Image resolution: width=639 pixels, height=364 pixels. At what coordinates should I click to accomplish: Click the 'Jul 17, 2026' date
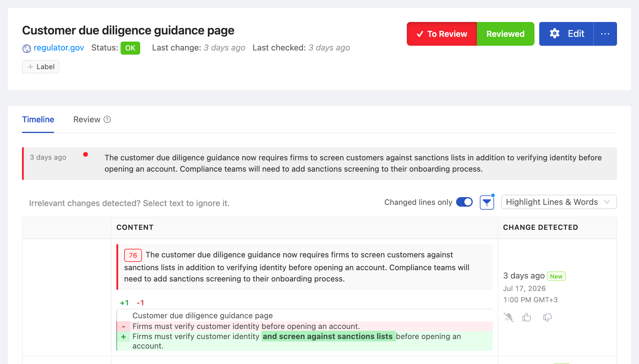(x=524, y=288)
